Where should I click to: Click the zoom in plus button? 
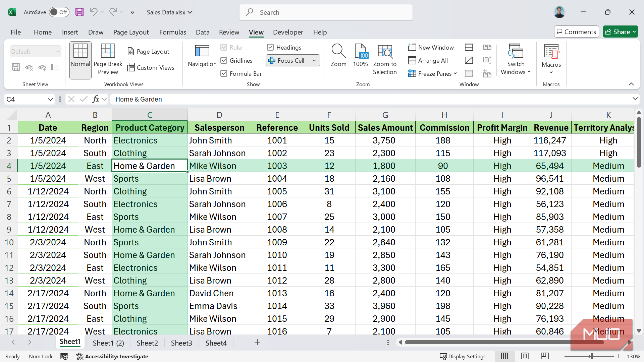tap(619, 356)
